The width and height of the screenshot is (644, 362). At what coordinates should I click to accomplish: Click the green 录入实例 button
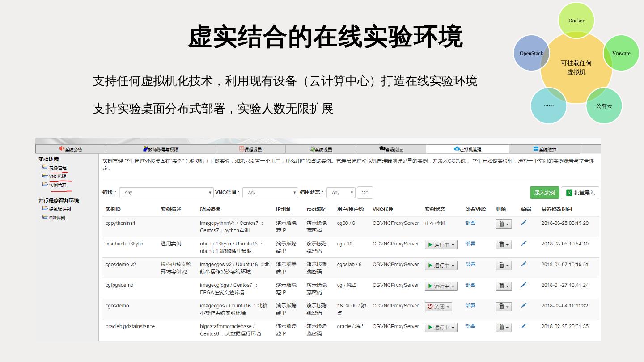[544, 193]
